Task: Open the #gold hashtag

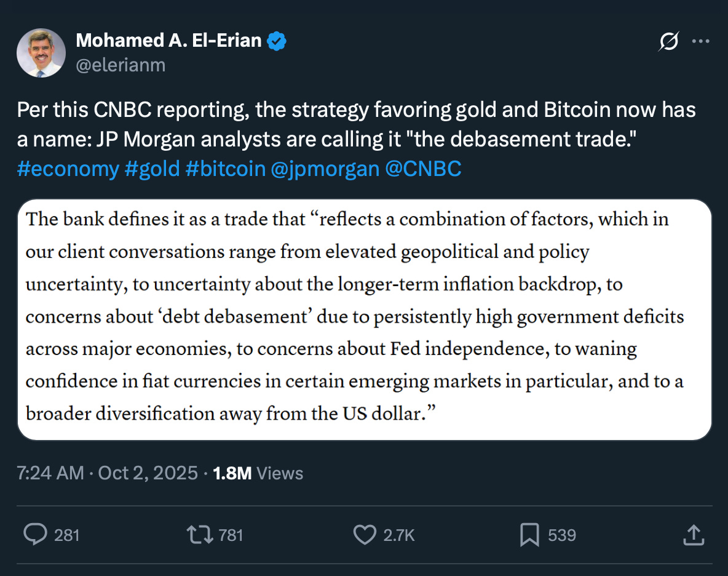Action: point(152,169)
